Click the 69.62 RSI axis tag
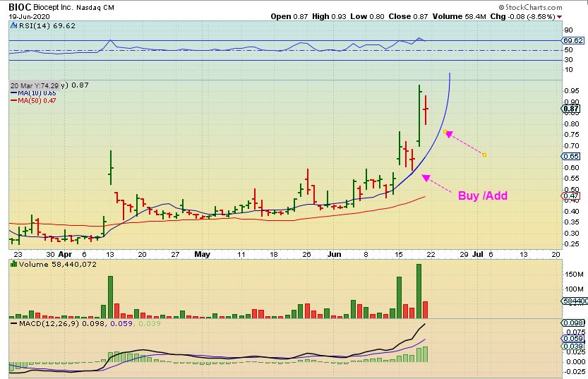This screenshot has width=588, height=379. (x=573, y=40)
